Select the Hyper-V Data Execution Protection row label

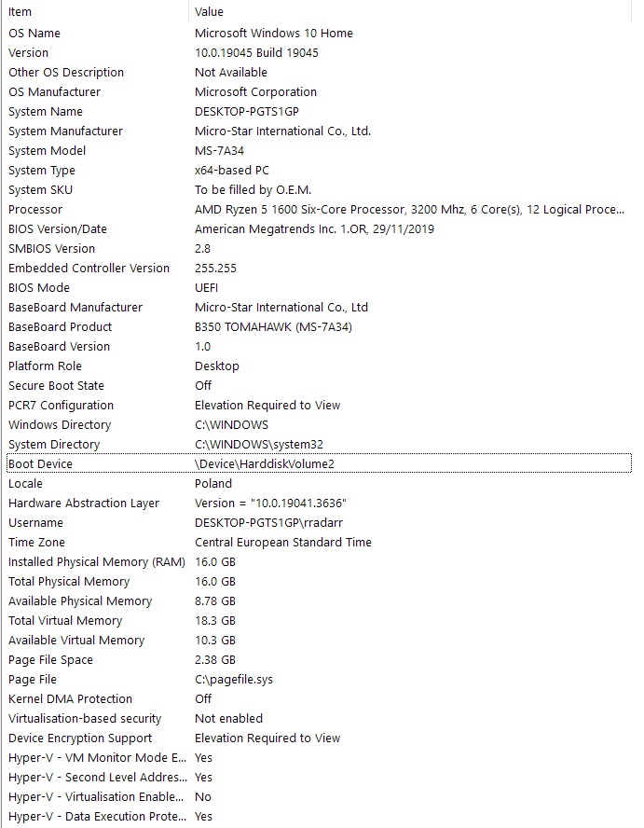pos(97,816)
